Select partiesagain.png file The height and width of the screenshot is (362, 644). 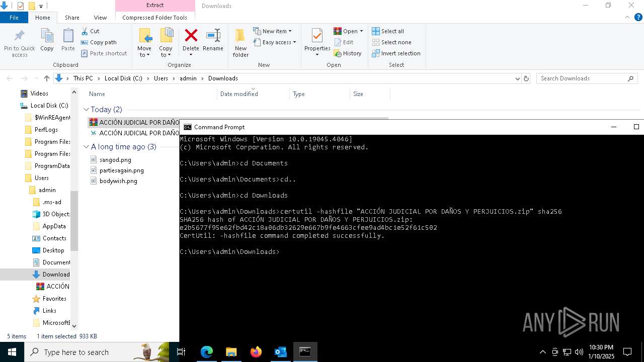[x=122, y=170]
